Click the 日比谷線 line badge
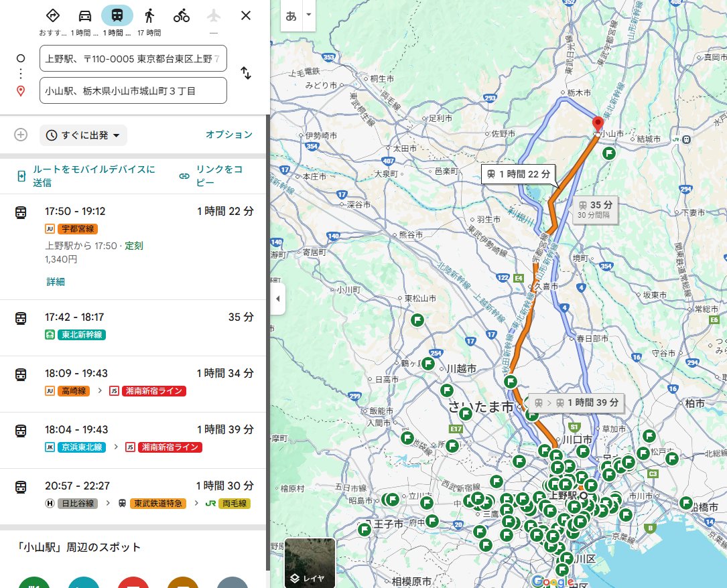This screenshot has height=588, width=727. pyautogui.click(x=78, y=503)
